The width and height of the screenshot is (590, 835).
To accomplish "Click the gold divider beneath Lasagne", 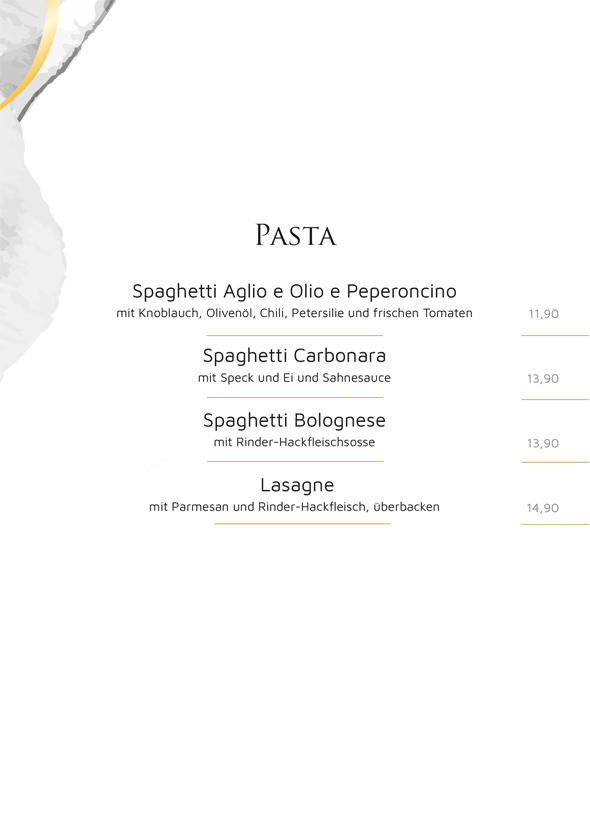I will tap(302, 524).
